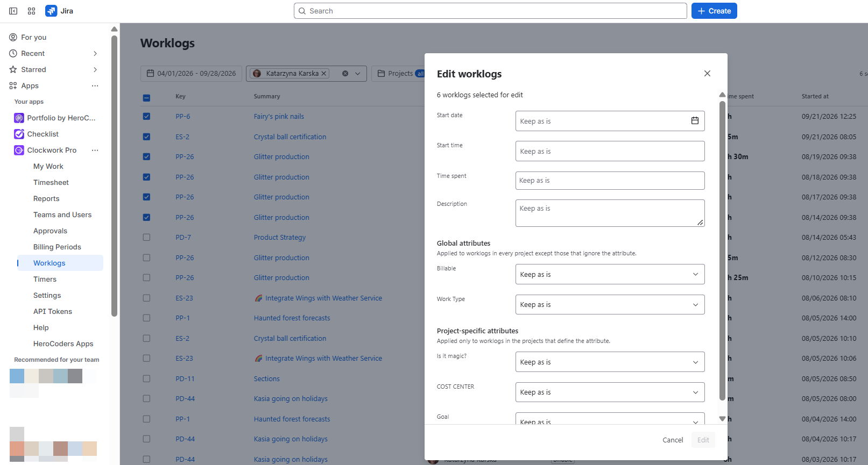Collapse the sidebar with the panel icon
Screen dimensions: 868x465
click(x=13, y=11)
